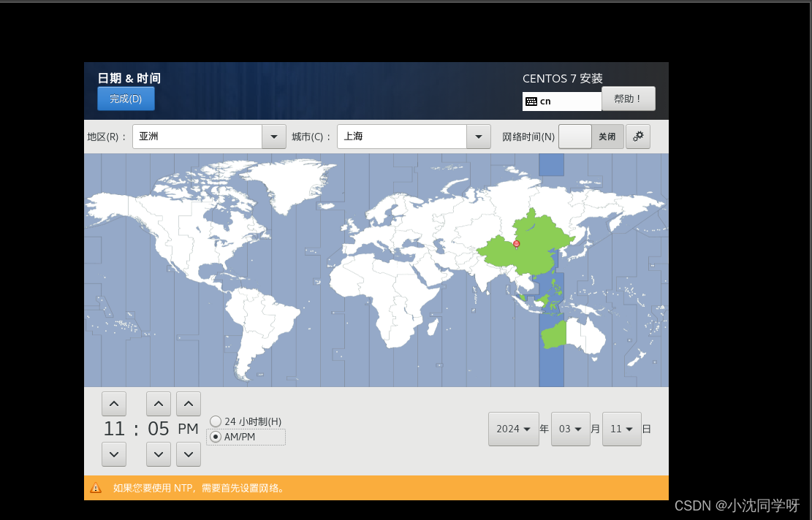Open the 地区 region dropdown showing 亚洲
Image resolution: width=812 pixels, height=520 pixels.
209,137
